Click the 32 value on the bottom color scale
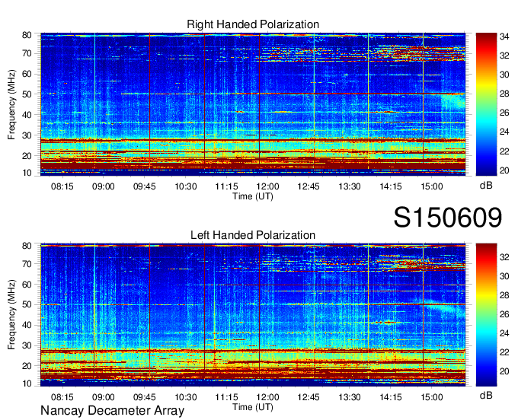 tap(504, 257)
